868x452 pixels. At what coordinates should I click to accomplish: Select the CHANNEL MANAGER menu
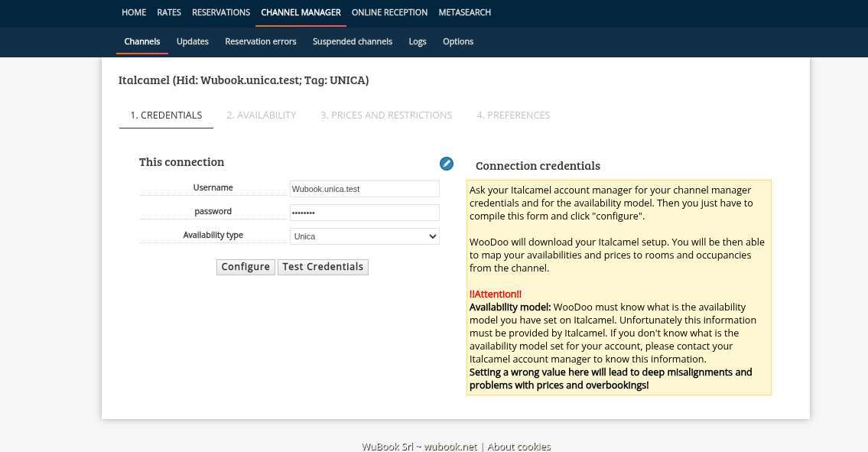(301, 12)
